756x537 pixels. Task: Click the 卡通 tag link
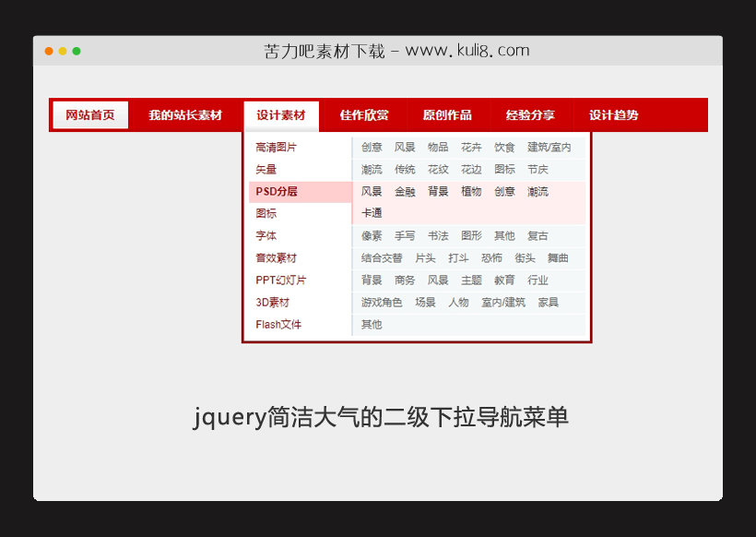[372, 213]
